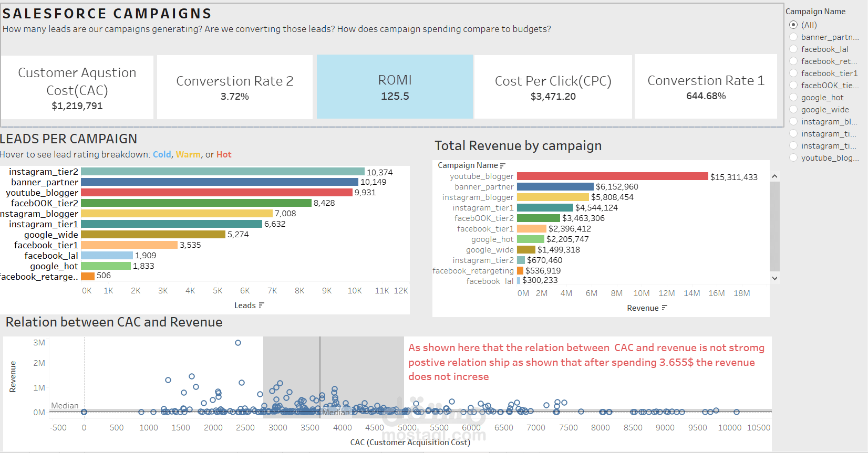Click the instagram_blogger revenue bar of $5,808,454
This screenshot has height=453, width=868.
[553, 197]
